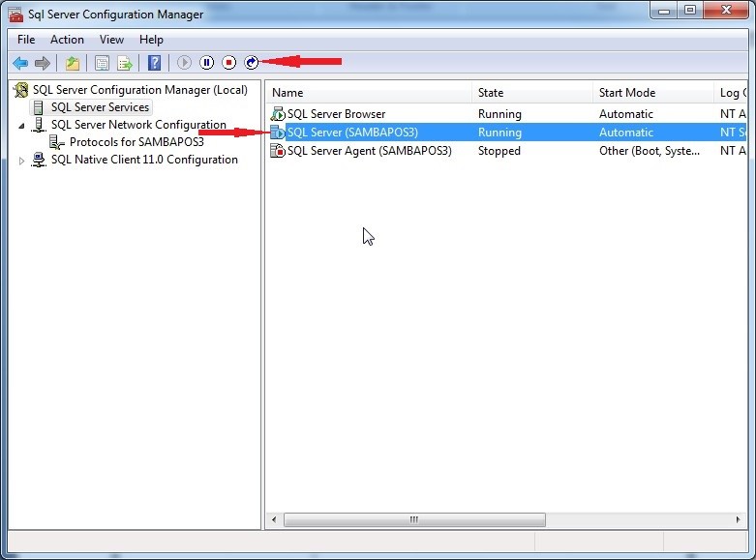This screenshot has width=756, height=560.
Task: Pause the service via toolbar button
Action: click(206, 62)
